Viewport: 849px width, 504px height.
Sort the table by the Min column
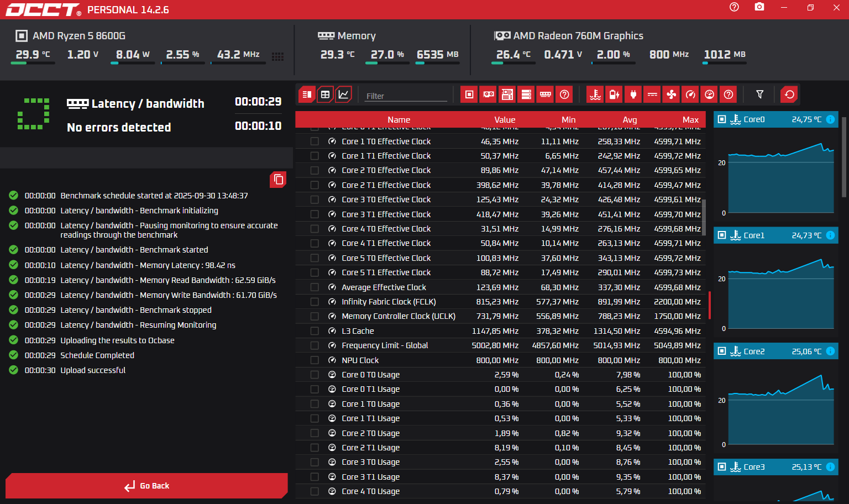[x=568, y=120]
